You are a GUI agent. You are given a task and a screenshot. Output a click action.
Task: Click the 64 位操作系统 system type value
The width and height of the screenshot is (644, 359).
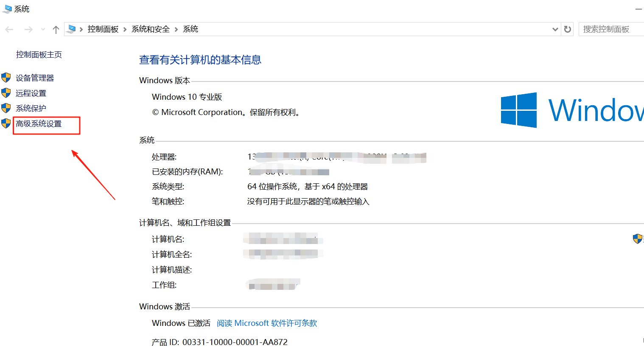(308, 186)
